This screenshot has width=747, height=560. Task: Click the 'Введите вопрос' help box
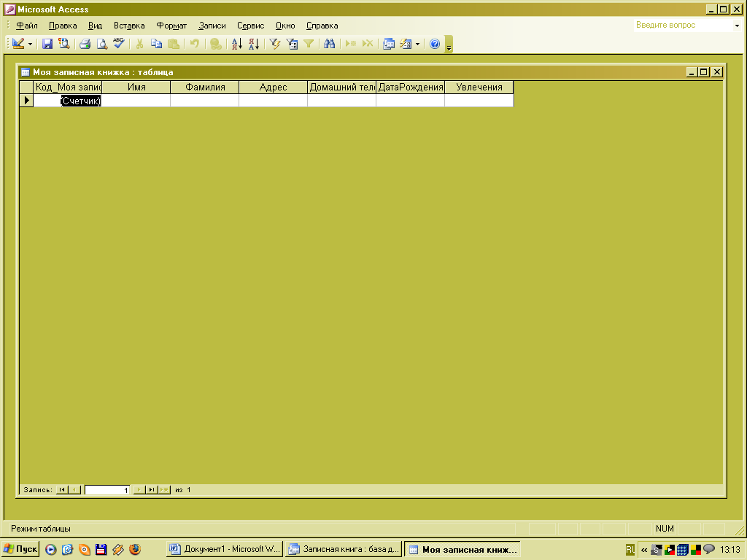683,26
